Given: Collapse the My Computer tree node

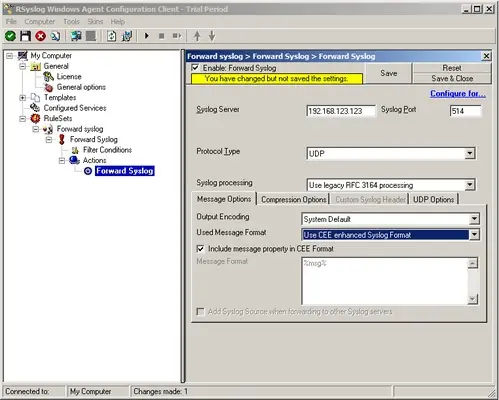Looking at the screenshot, I should (10, 56).
